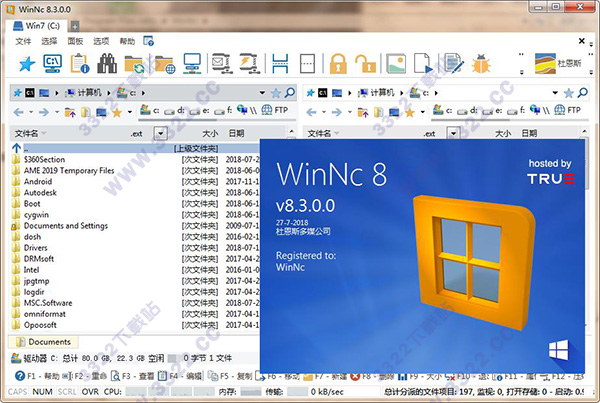This screenshot has width=600, height=403.
Task: Toggle NUM indicator in status bar
Action: 42,392
